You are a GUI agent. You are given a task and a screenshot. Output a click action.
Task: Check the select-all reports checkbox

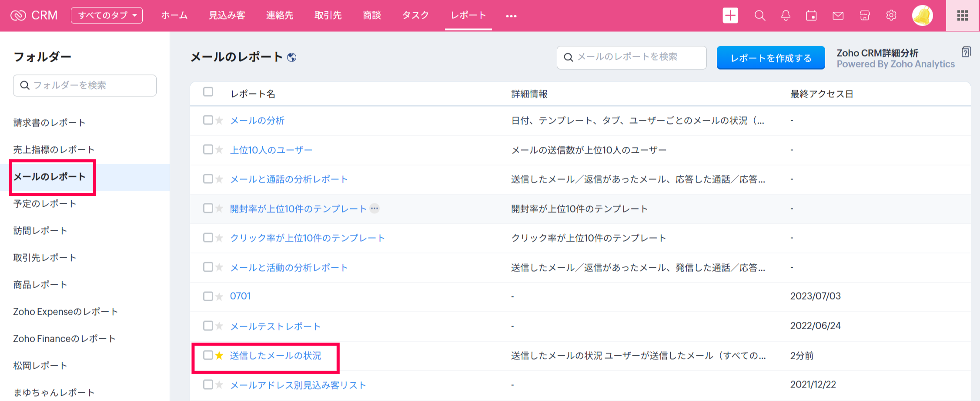click(208, 92)
